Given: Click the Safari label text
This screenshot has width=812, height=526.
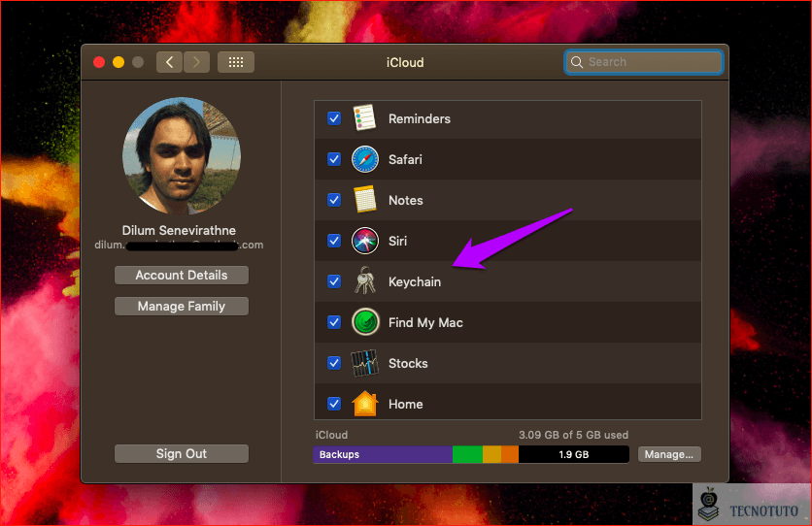Looking at the screenshot, I should point(405,159).
